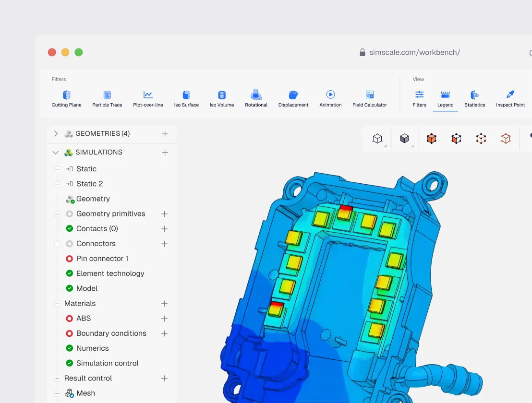Select the Model tree item
This screenshot has height=403, width=532.
point(87,288)
